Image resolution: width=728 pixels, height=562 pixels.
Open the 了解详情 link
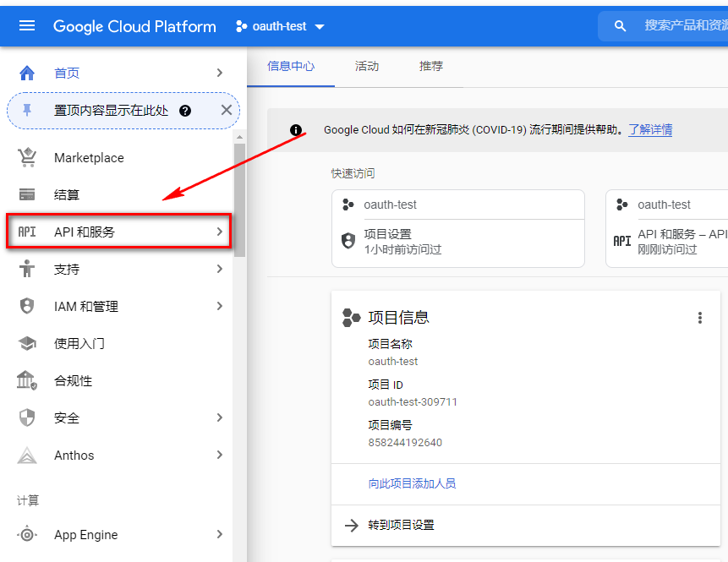[x=650, y=129]
